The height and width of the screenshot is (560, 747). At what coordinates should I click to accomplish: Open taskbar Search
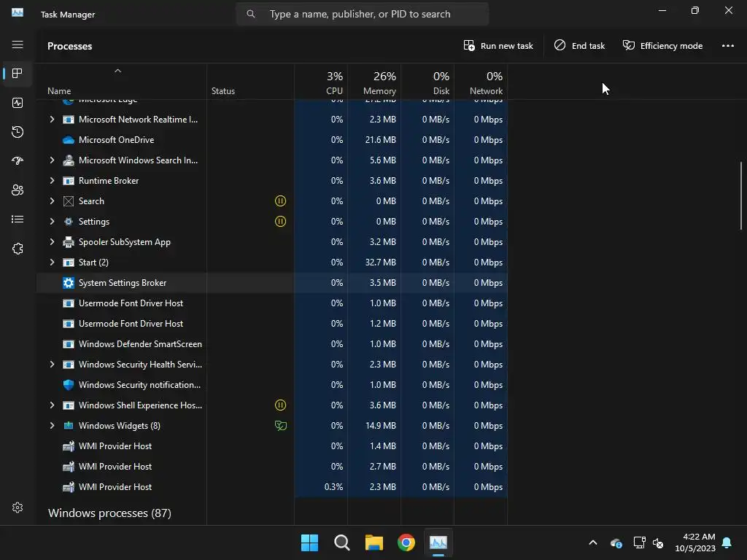(x=341, y=542)
